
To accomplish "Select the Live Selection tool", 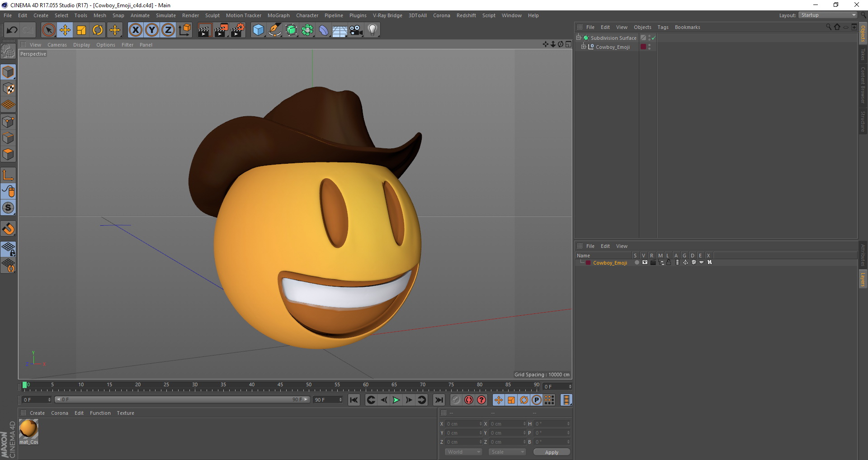I will point(48,30).
